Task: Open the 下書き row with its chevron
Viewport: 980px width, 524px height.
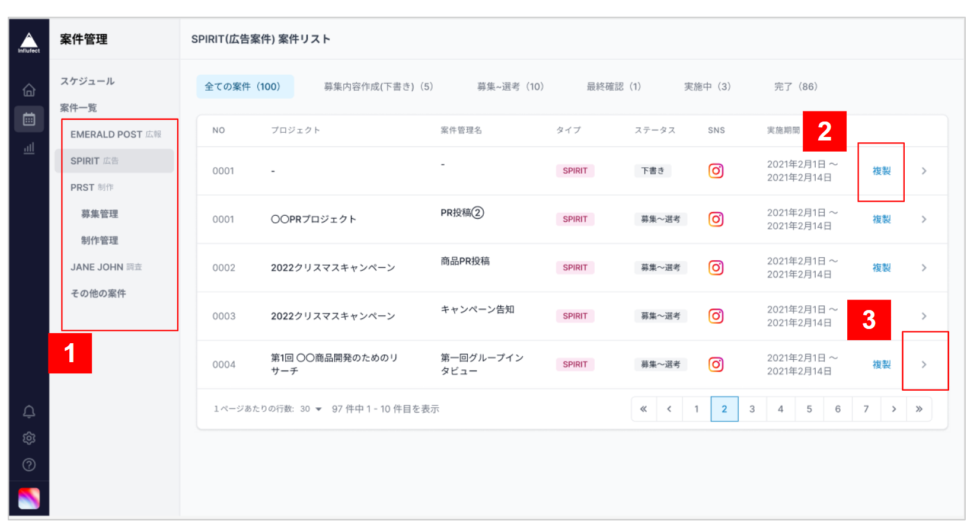Action: coord(924,171)
